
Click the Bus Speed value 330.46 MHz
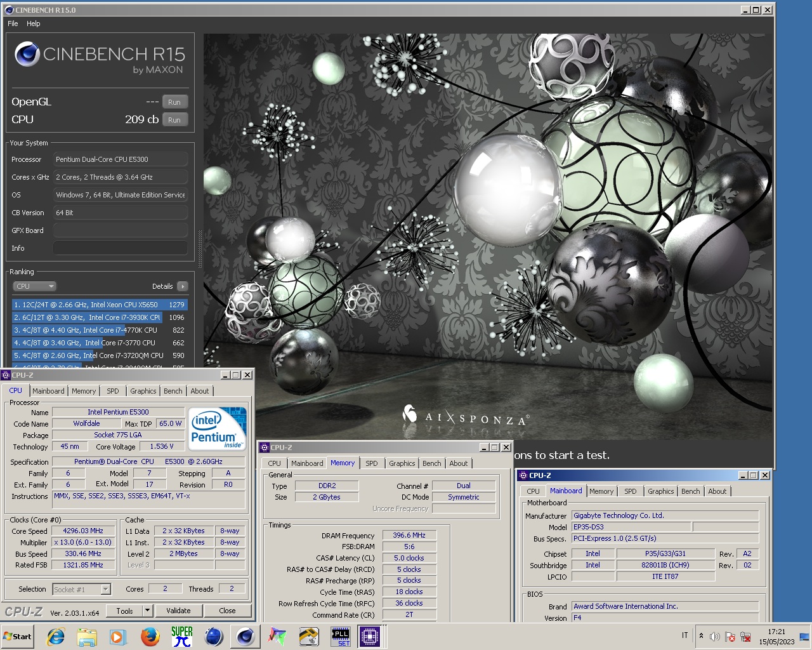pos(83,554)
